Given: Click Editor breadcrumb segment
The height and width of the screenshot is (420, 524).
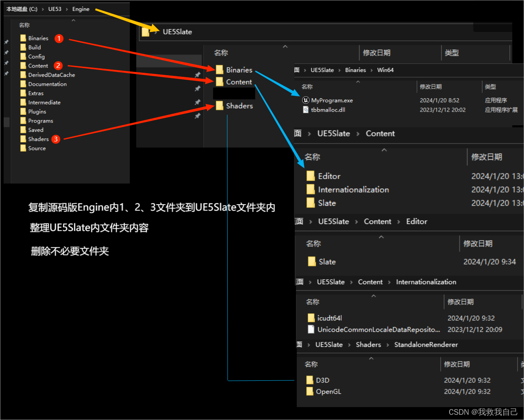Looking at the screenshot, I should pyautogui.click(x=416, y=221).
